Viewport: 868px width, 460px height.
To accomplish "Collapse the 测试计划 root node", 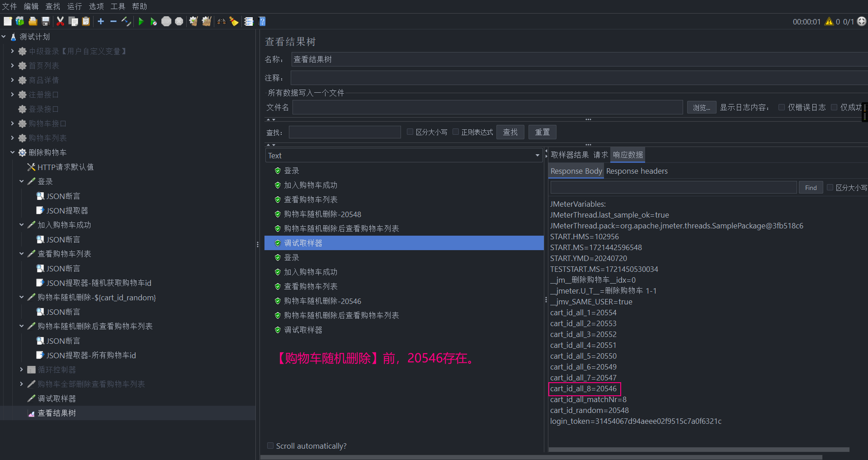I will pyautogui.click(x=4, y=37).
